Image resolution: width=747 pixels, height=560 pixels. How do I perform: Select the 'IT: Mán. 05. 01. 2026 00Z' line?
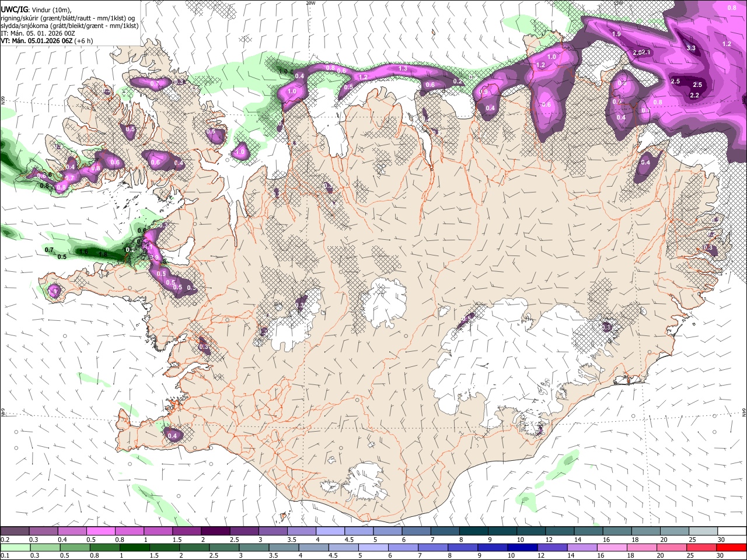point(38,33)
